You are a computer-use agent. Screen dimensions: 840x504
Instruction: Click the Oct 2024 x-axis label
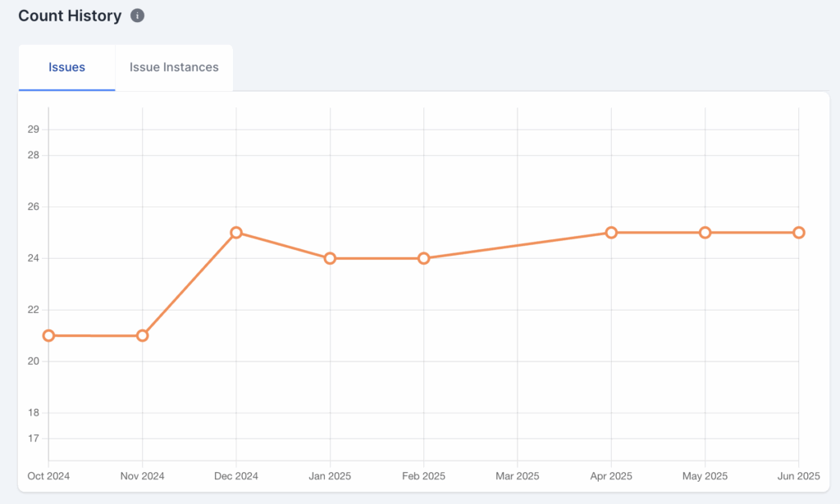tap(48, 476)
